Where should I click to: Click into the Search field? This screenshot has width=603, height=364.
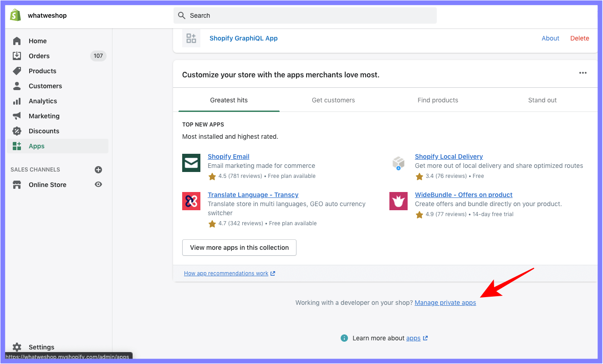(305, 15)
